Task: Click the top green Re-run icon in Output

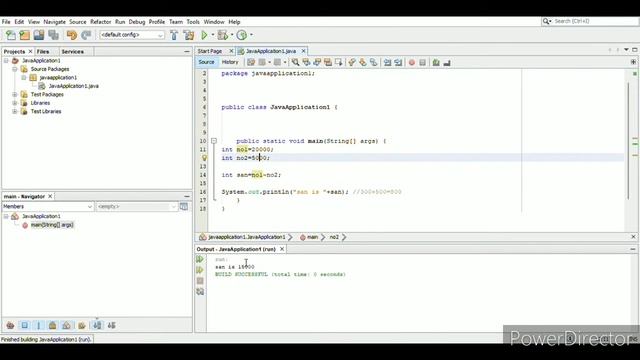Action: [x=200, y=259]
